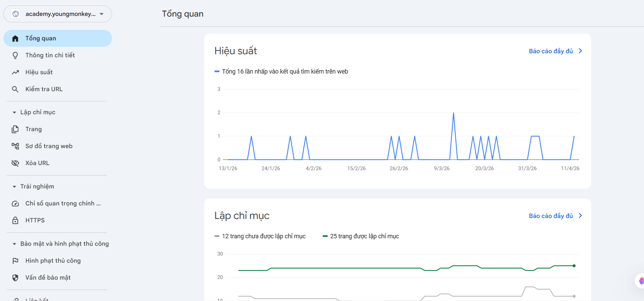The width and height of the screenshot is (644, 301).
Task: Click the lightbulb icon for Thông tin chi tiết
Action: pos(15,55)
